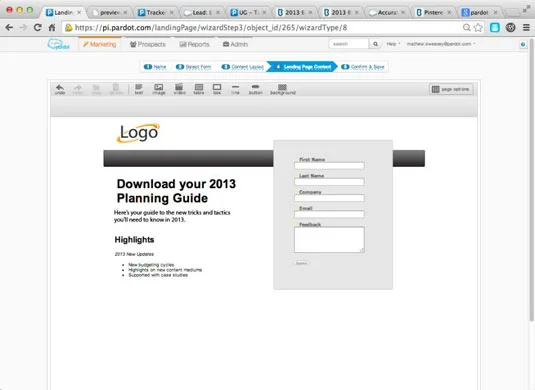Click the Feedback text area

pyautogui.click(x=329, y=240)
